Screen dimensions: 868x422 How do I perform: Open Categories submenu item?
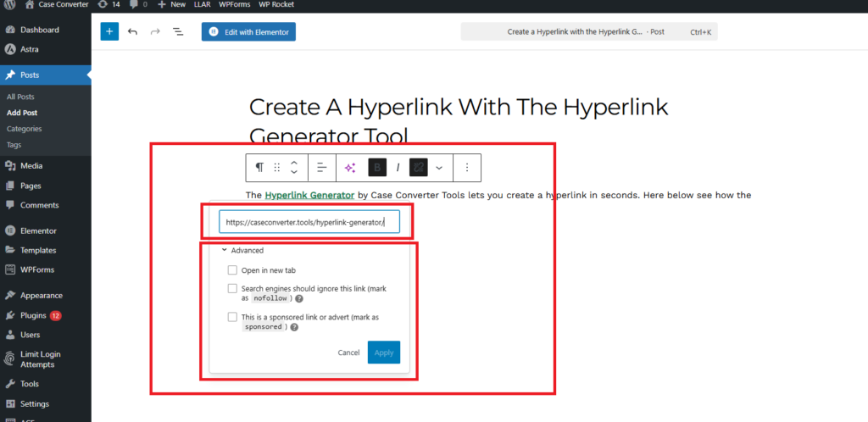point(25,129)
